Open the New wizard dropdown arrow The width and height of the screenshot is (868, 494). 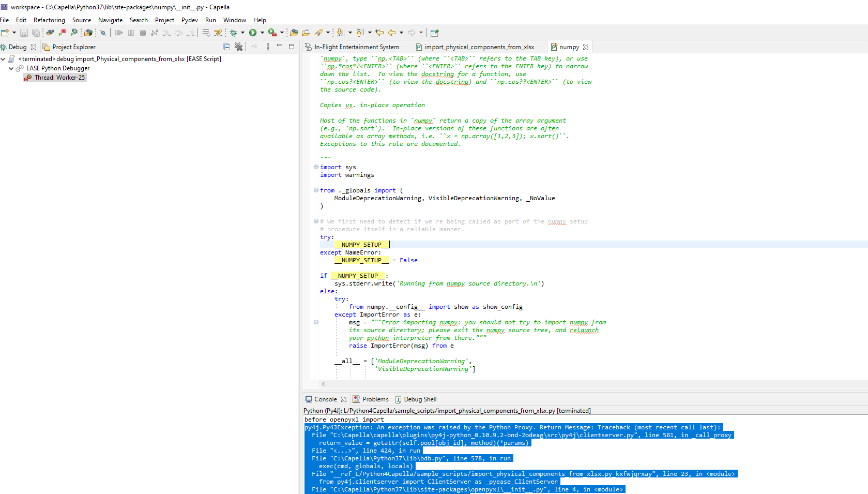pos(13,33)
